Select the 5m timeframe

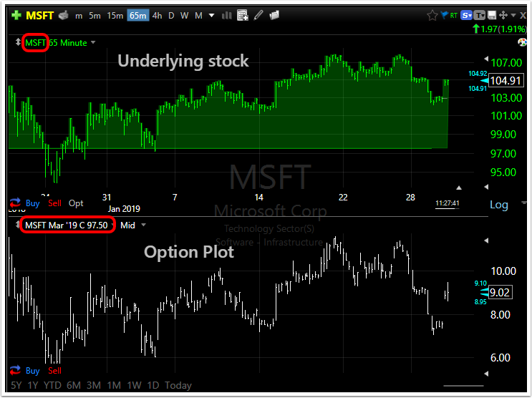95,16
